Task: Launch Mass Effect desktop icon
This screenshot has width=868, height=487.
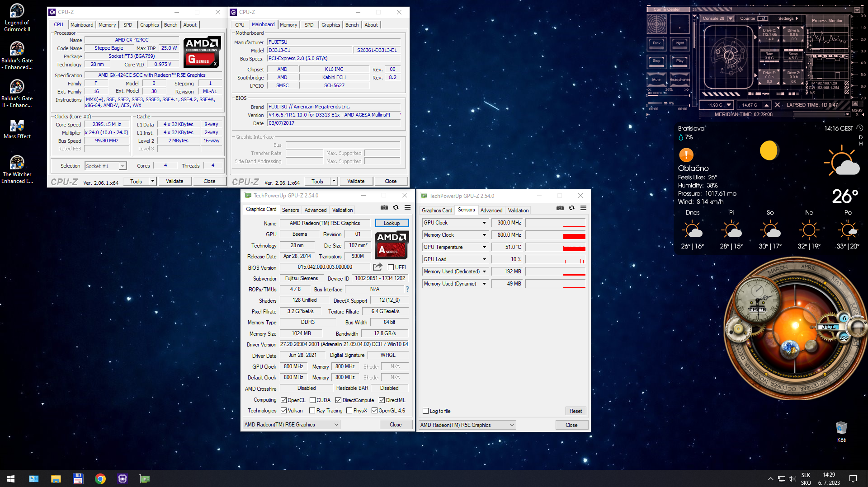Action: [x=17, y=129]
